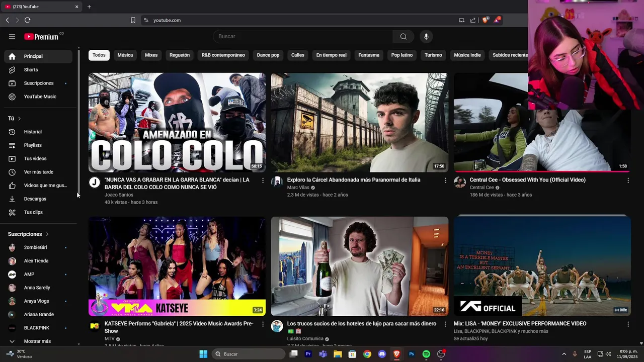Expand the Tú section chevron
Image resolution: width=644 pixels, height=362 pixels.
pos(19,119)
